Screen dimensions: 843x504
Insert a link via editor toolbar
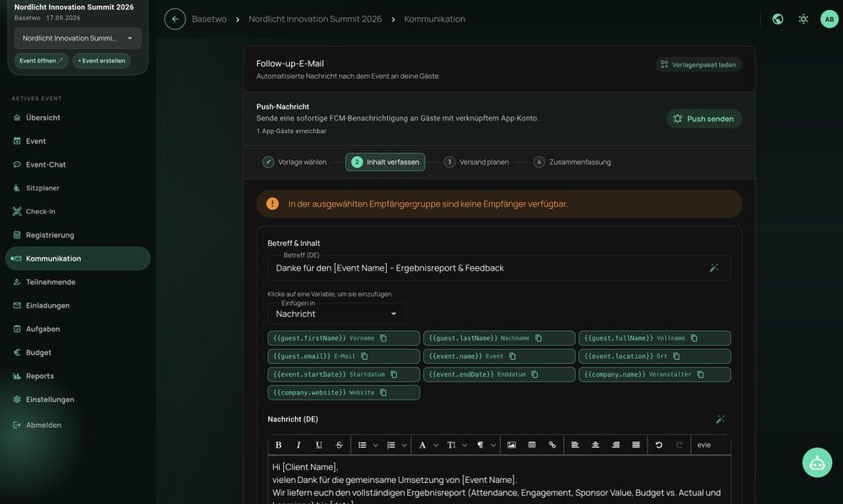coord(552,445)
